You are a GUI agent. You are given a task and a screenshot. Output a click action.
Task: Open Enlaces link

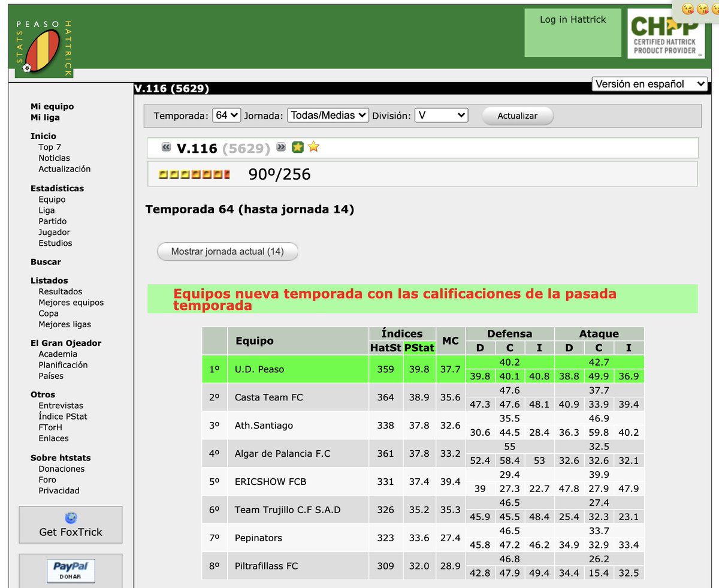tap(53, 438)
